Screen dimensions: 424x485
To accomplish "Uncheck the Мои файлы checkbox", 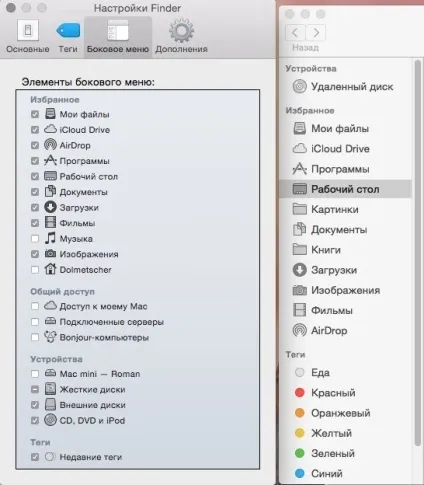I will point(35,114).
